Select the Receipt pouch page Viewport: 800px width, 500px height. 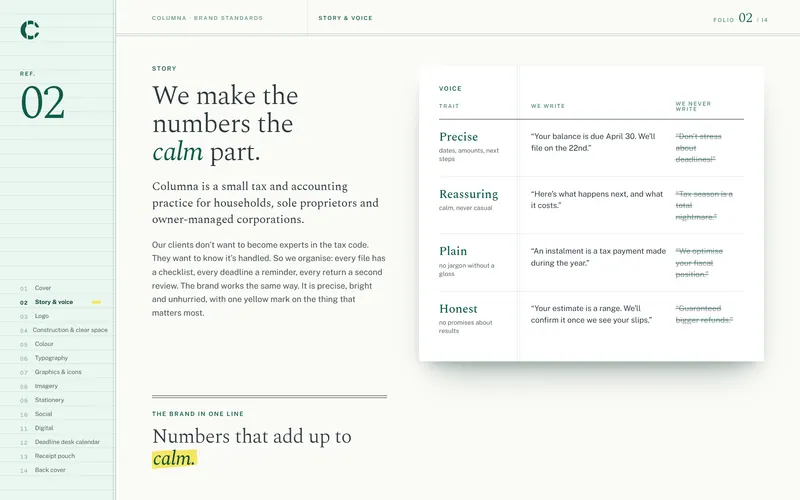pos(55,456)
